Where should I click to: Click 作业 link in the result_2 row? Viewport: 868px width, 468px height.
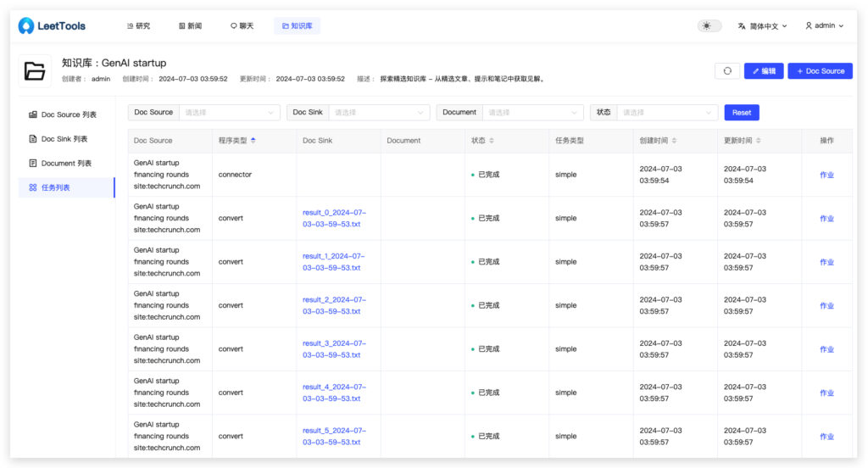(x=826, y=306)
